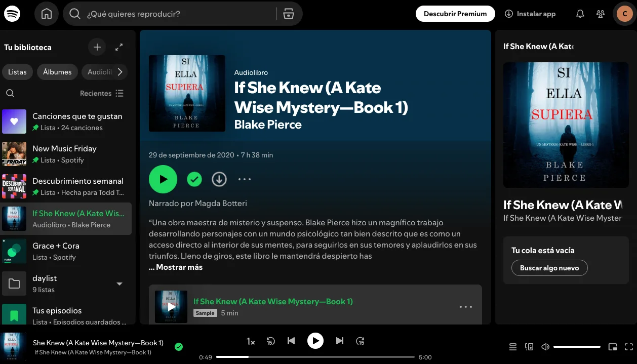
Task: Open the user profile avatar C
Action: click(x=625, y=14)
